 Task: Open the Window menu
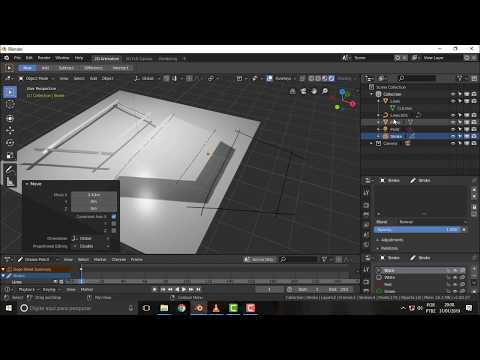pos(62,58)
